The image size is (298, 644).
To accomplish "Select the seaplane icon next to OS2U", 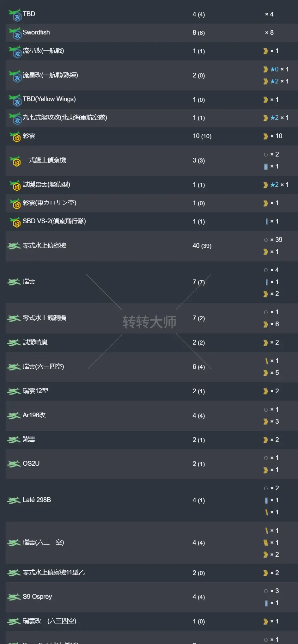I will tap(14, 464).
